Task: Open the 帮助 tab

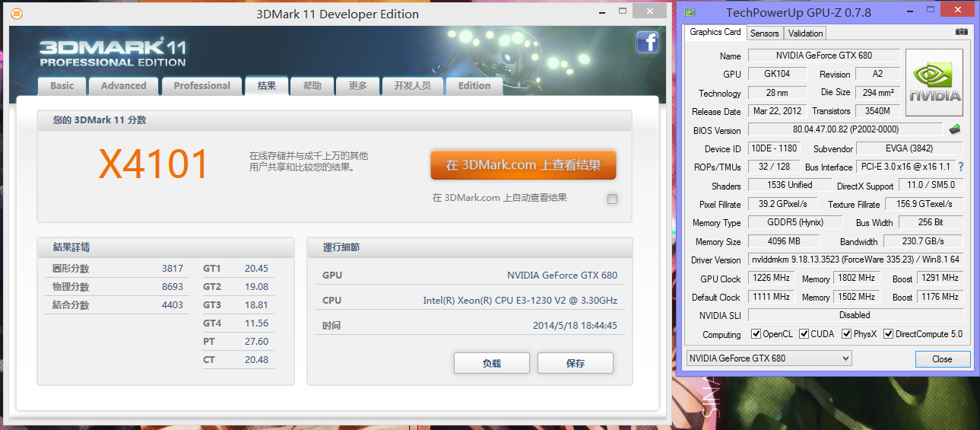Action: point(312,86)
